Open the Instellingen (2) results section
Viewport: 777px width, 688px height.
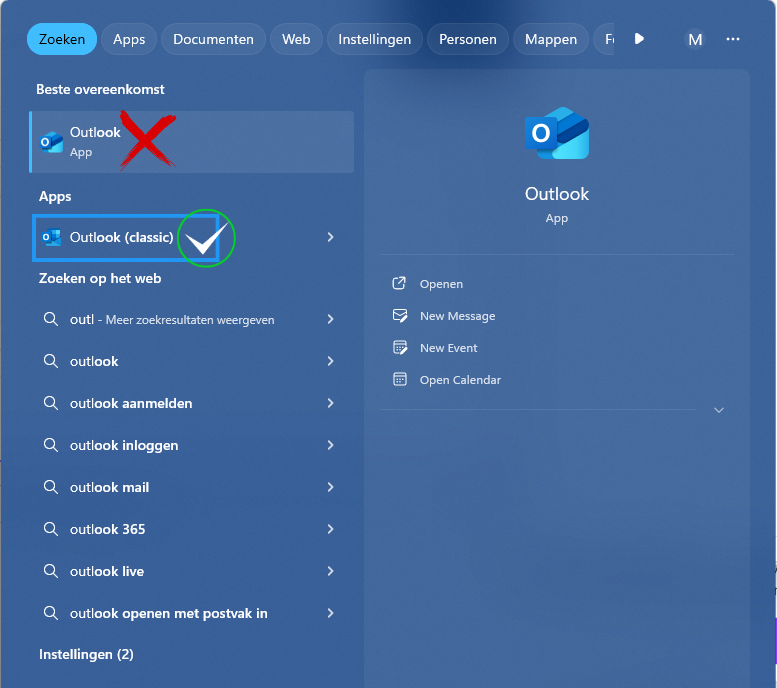click(x=86, y=654)
